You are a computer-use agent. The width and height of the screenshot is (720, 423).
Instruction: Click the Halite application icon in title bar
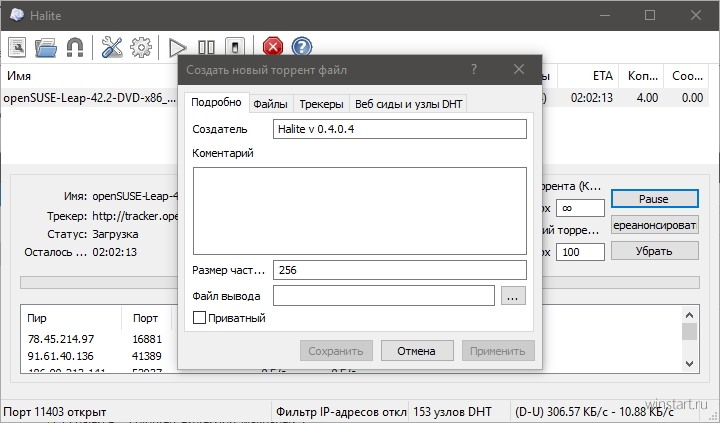point(17,15)
